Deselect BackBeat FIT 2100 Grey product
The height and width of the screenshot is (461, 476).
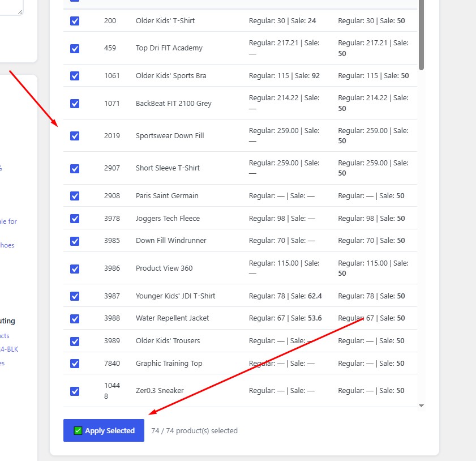75,104
